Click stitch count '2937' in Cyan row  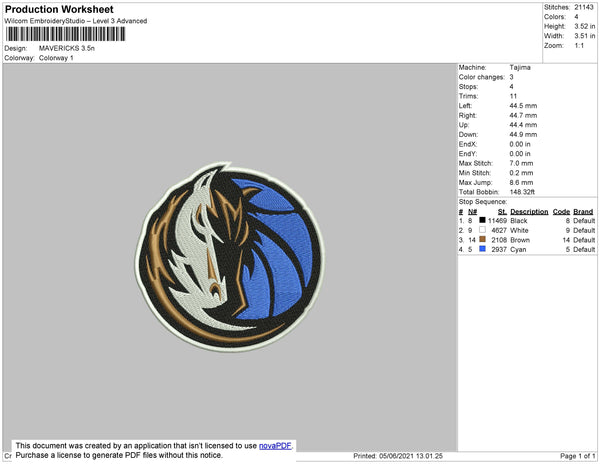pyautogui.click(x=499, y=249)
